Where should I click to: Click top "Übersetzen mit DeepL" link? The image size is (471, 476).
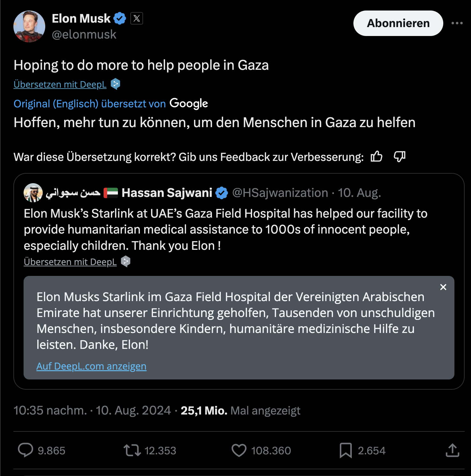click(x=60, y=84)
